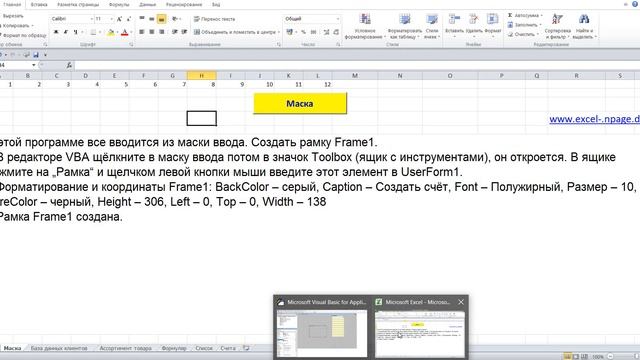Click the yellow Маска button
Viewport: 640px width, 360px height.
[x=300, y=103]
